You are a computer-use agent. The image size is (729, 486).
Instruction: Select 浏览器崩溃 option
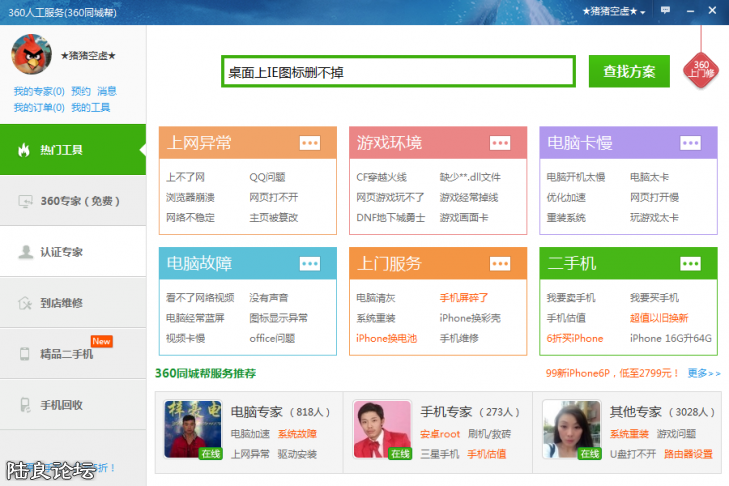190,198
